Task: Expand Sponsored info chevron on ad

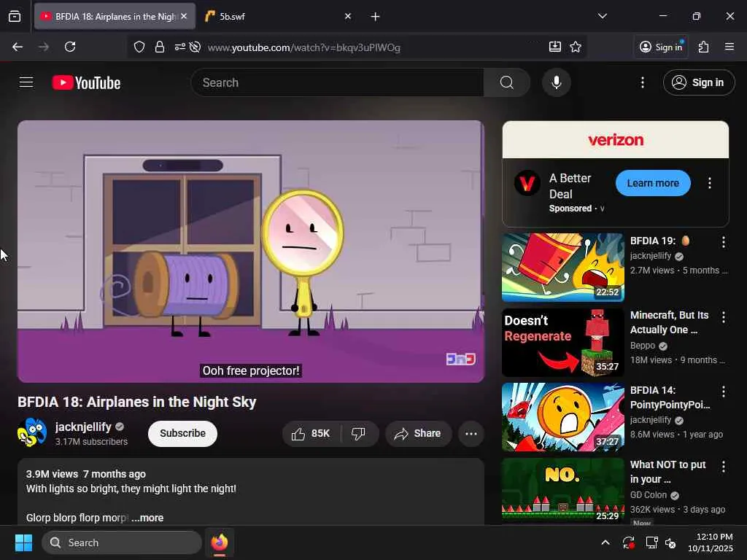Action: click(x=602, y=209)
